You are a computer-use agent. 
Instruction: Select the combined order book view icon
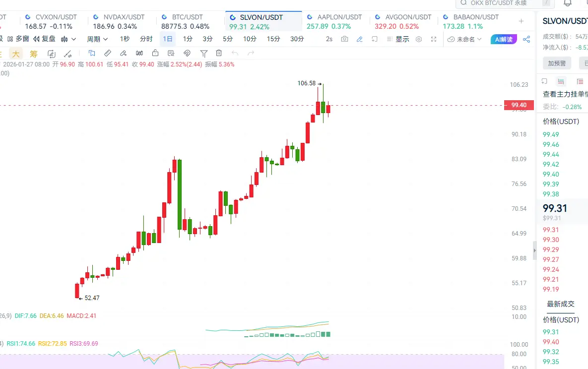click(x=561, y=81)
